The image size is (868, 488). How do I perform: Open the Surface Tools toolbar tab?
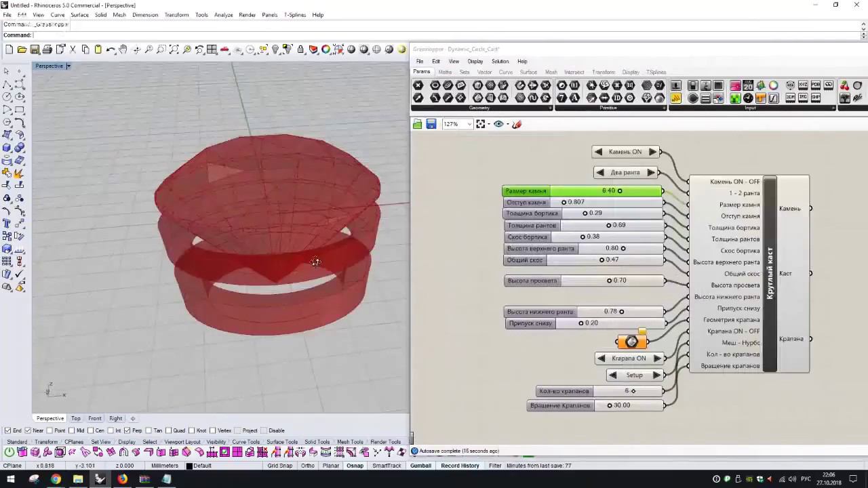click(x=281, y=442)
